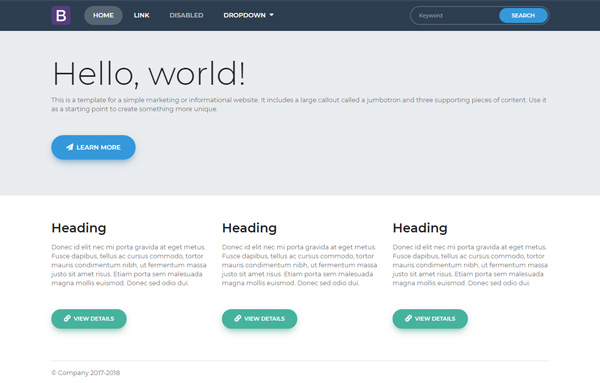The image size is (600, 383).
Task: Click the Dropdown caret arrow
Action: tap(272, 15)
